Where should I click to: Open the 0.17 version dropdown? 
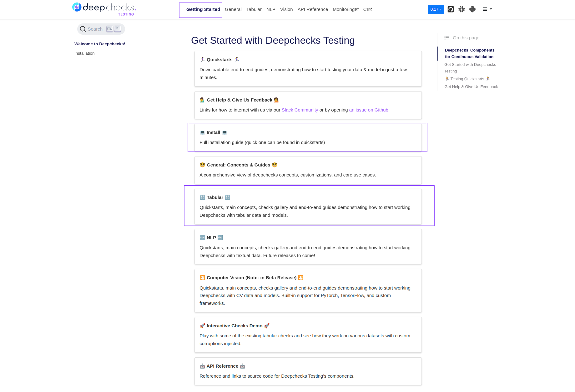(436, 9)
